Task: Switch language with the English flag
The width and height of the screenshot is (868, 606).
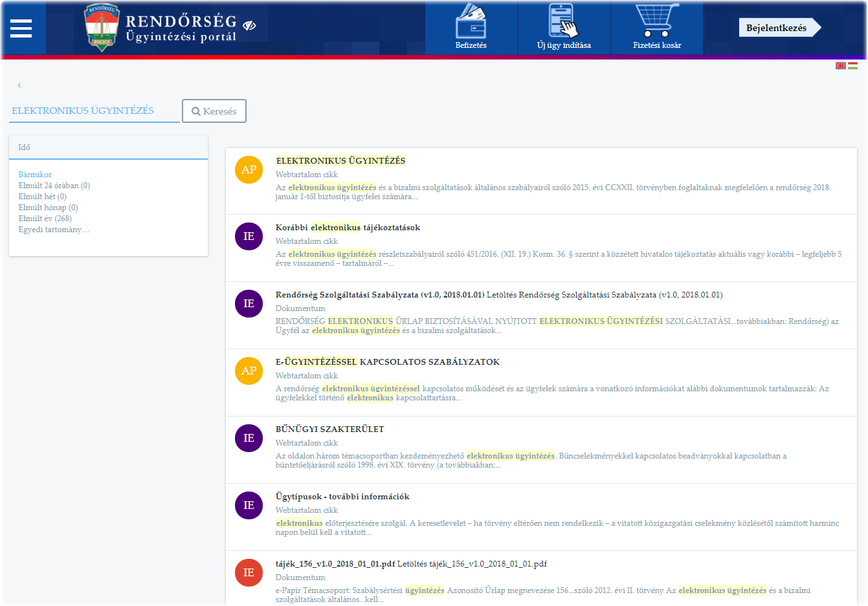Action: tap(841, 65)
